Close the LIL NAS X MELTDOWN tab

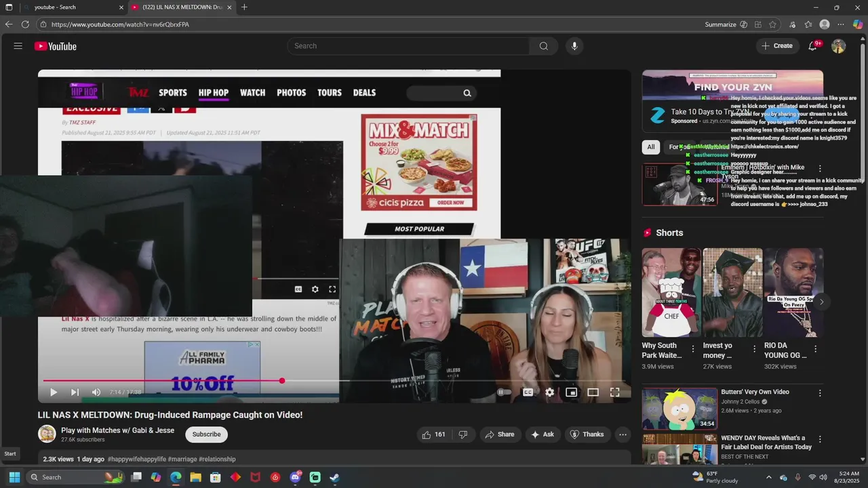coord(229,7)
